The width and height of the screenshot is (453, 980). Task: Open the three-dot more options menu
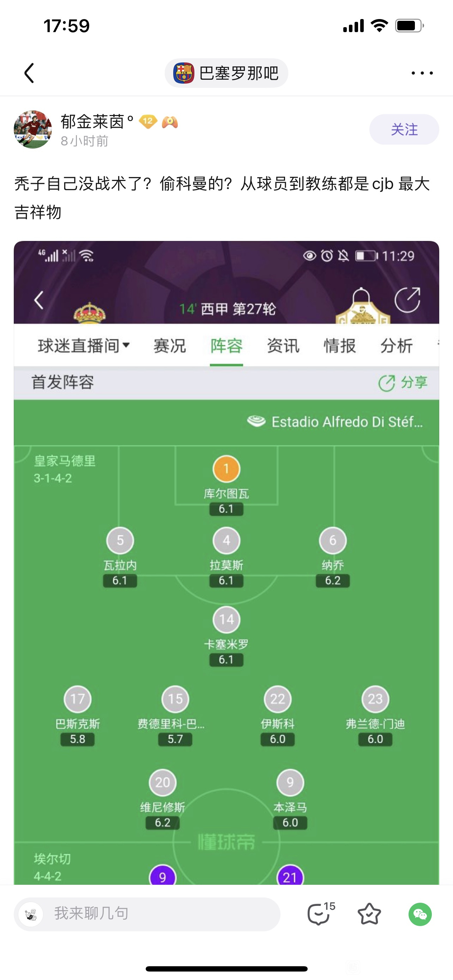tap(422, 73)
